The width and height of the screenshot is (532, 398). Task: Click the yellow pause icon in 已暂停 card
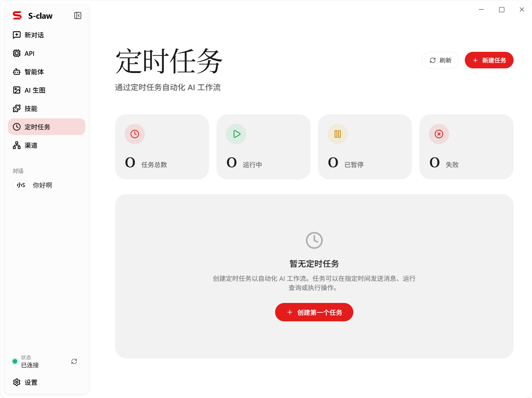[x=338, y=134]
